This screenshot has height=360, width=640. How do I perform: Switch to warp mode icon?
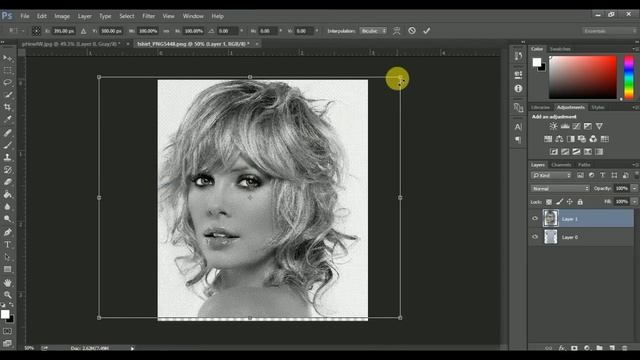click(396, 31)
